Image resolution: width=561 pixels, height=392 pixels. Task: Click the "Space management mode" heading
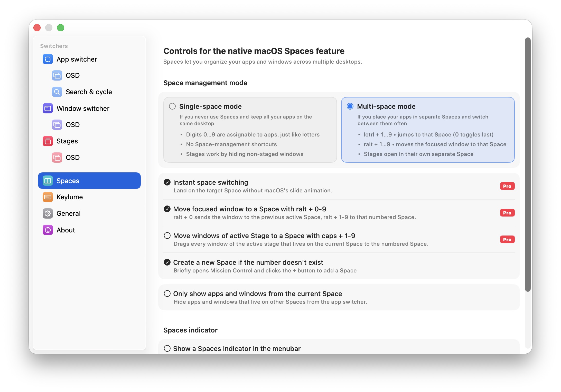click(205, 83)
